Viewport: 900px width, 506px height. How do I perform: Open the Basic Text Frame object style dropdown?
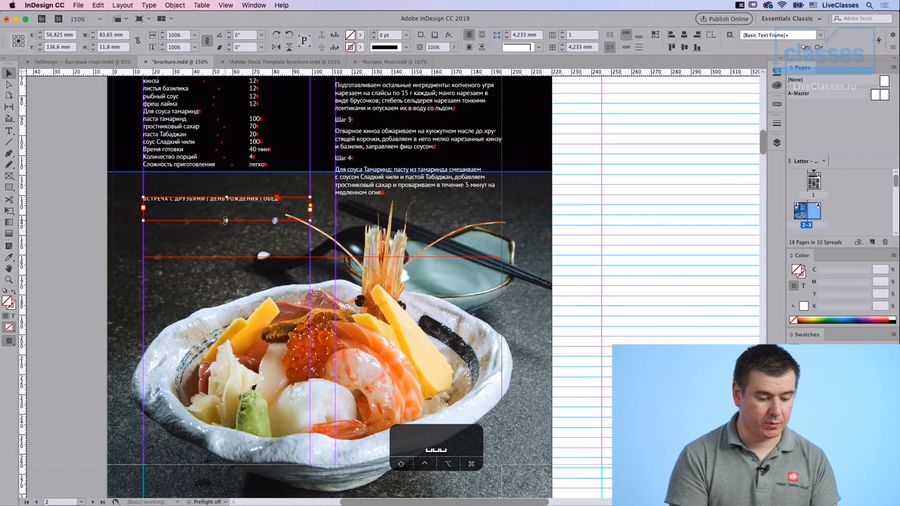click(820, 35)
